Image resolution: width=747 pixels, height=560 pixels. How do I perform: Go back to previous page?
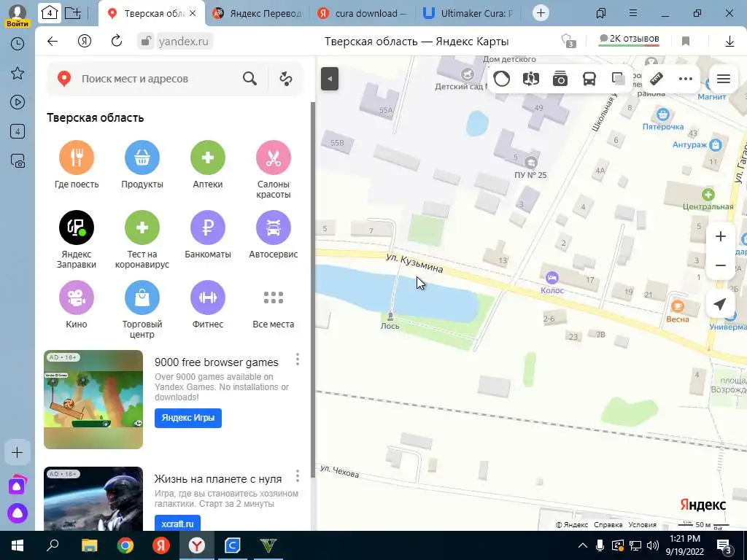pos(53,42)
